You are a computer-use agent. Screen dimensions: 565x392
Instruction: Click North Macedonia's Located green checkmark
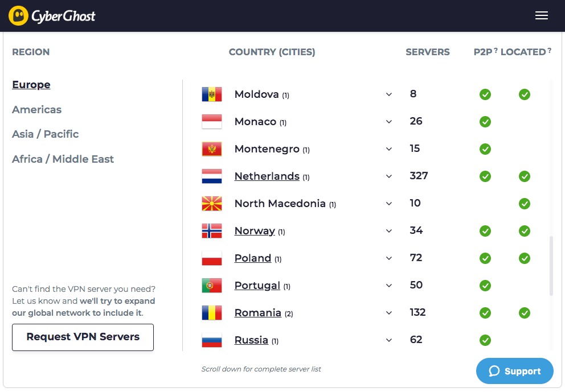tap(525, 203)
